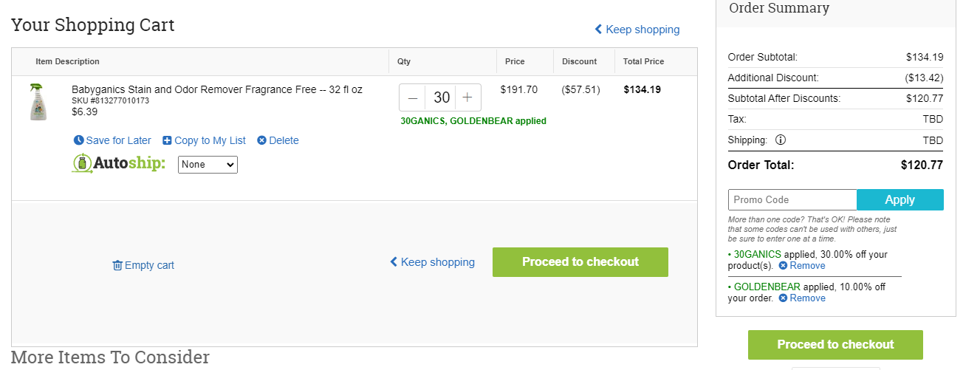Click the plus icon for Copy to My List
The width and height of the screenshot is (980, 370).
point(167,140)
